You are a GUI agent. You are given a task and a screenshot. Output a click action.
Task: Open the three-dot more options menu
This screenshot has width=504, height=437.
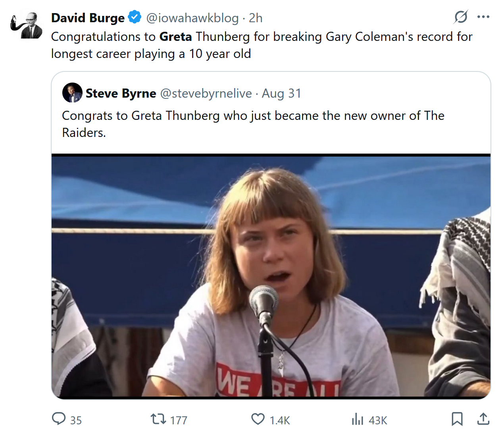[x=483, y=17]
